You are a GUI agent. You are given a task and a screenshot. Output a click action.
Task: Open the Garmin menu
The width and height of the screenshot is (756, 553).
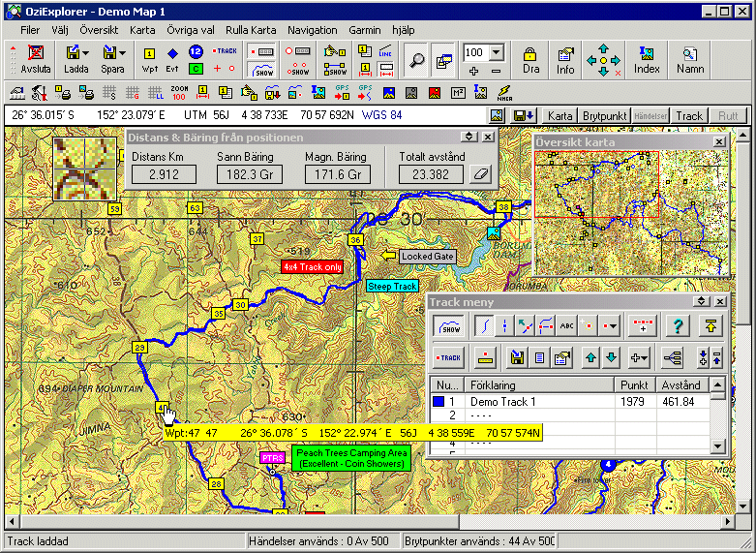pyautogui.click(x=365, y=30)
